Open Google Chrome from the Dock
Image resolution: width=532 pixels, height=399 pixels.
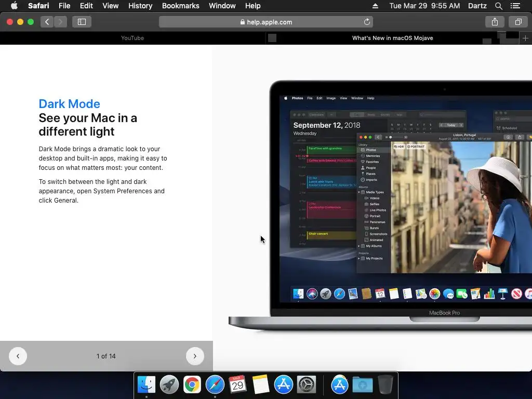pos(192,385)
